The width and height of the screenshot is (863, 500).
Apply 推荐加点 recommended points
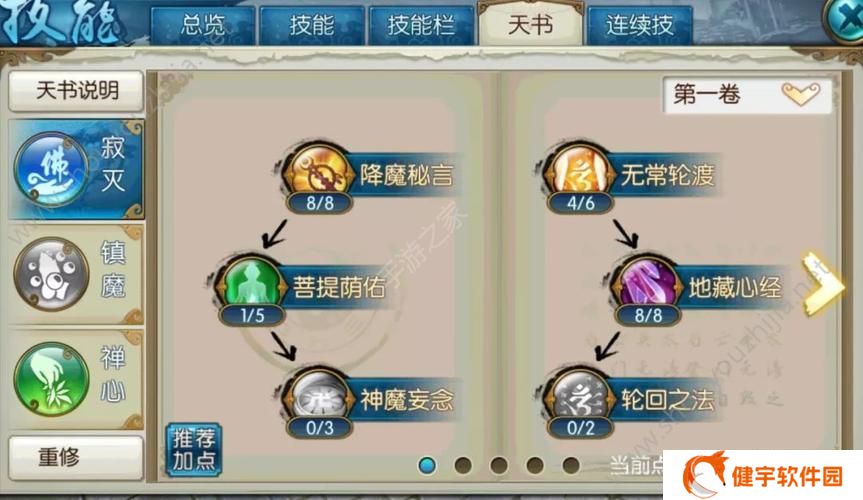(194, 450)
